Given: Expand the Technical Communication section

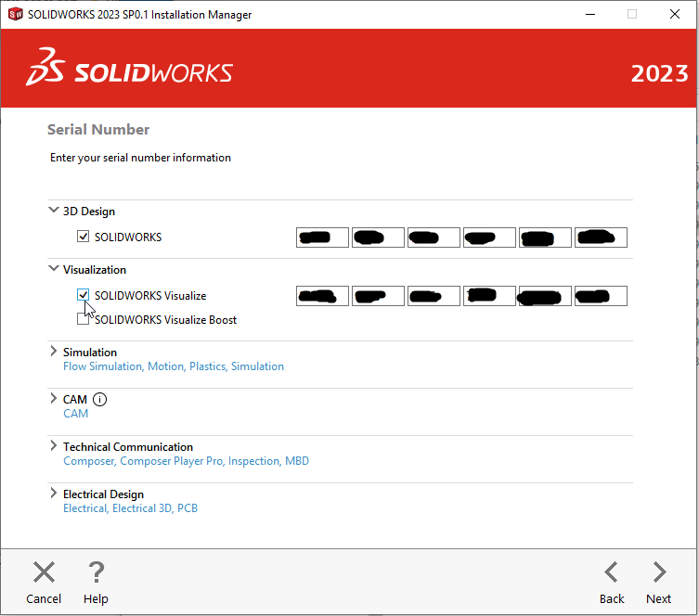Looking at the screenshot, I should point(53,446).
